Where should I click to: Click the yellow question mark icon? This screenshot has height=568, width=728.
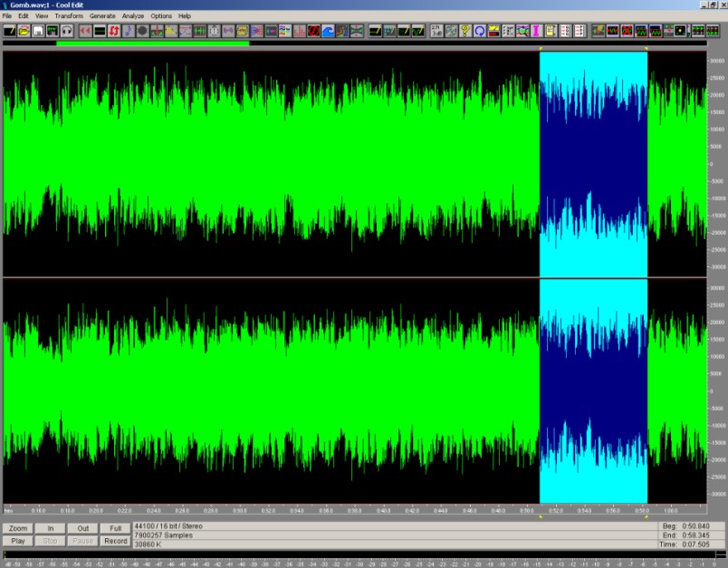point(465,31)
